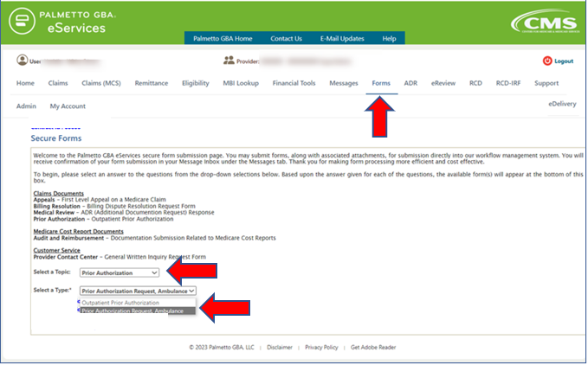Choose Prior Authorization Request, Ambulance option
This screenshot has height=365, width=588.
(x=138, y=311)
